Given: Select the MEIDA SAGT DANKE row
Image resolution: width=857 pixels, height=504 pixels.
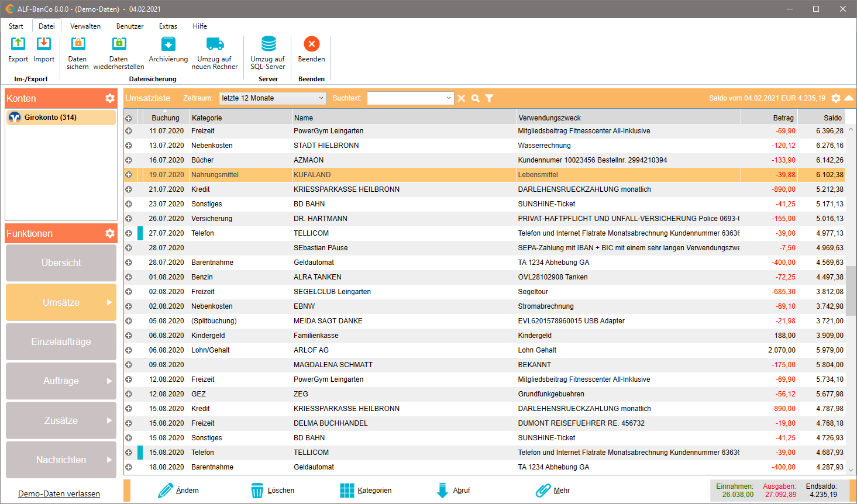Looking at the screenshot, I should 485,321.
